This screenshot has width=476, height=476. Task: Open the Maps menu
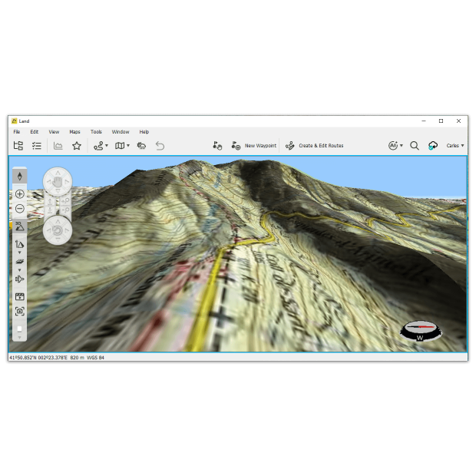[74, 132]
